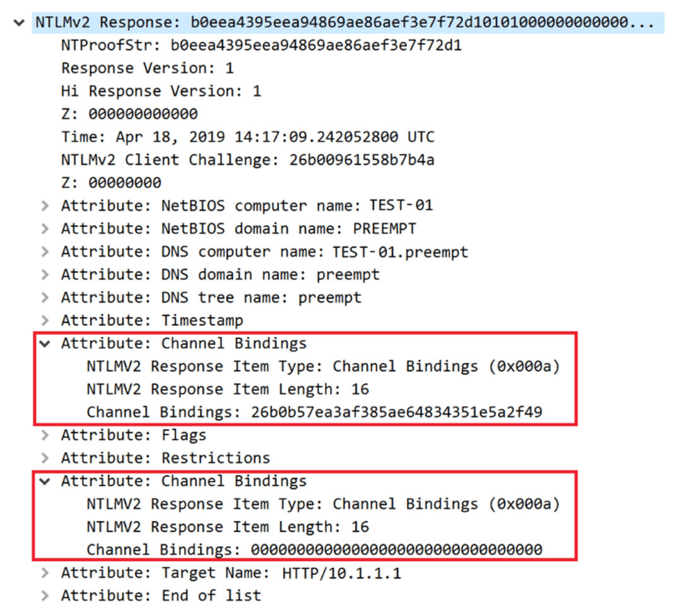Expand the Flags attribute
Image resolution: width=694 pixels, height=616 pixels.
45,435
